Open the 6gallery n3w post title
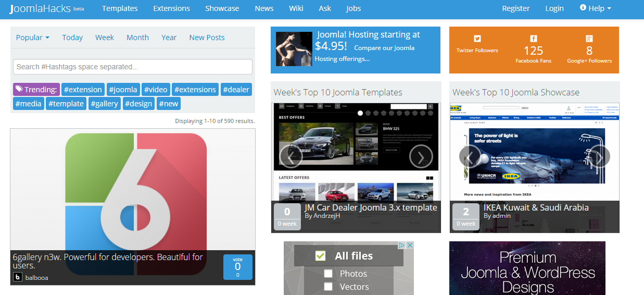Viewport: 644px width, 295px height. click(x=108, y=261)
